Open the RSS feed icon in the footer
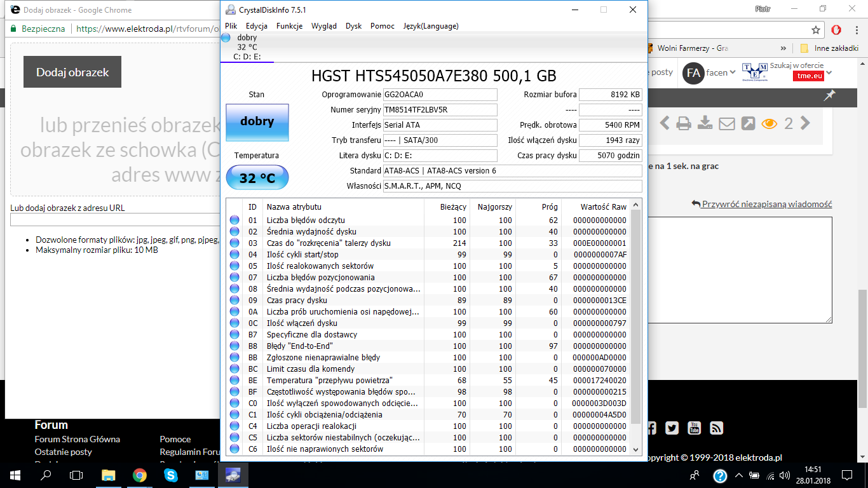 click(716, 428)
